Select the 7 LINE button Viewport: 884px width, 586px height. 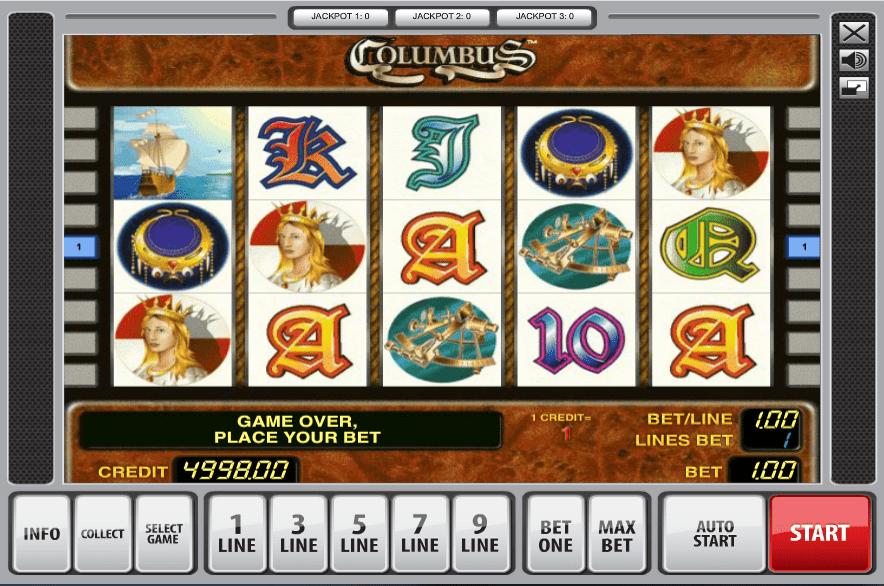pyautogui.click(x=420, y=534)
